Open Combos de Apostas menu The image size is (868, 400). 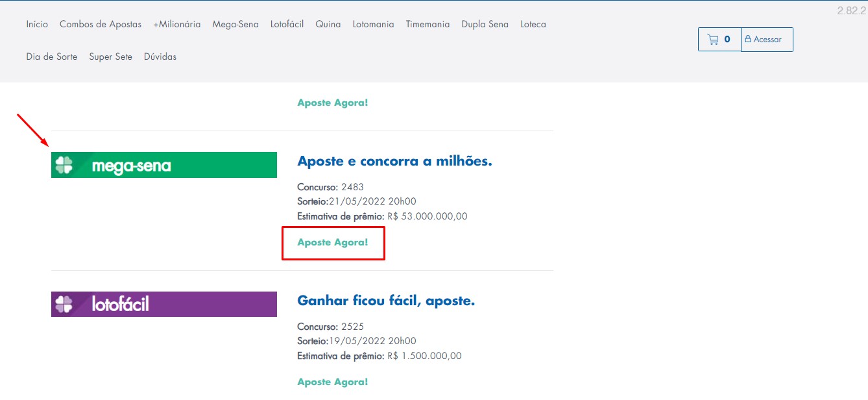101,24
